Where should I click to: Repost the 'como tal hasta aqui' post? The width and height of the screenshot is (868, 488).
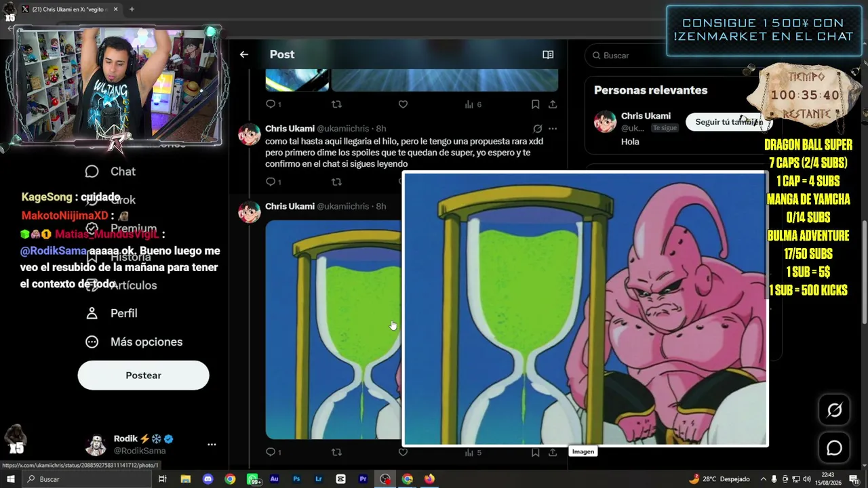[336, 182]
